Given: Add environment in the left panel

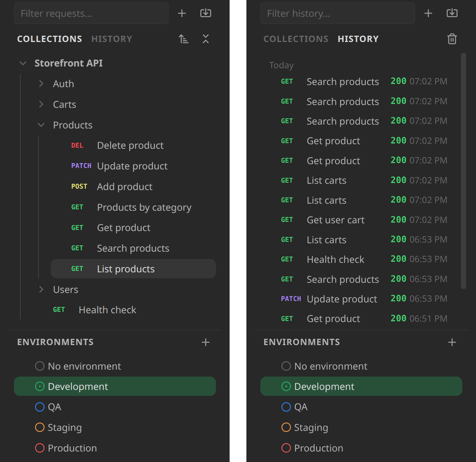Looking at the screenshot, I should pyautogui.click(x=206, y=342).
